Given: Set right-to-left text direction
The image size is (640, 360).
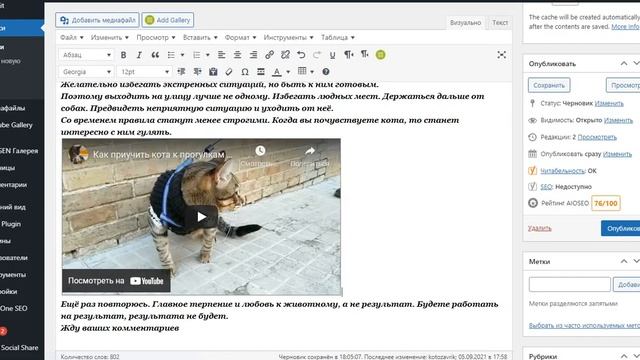Looking at the screenshot, I should (364, 55).
